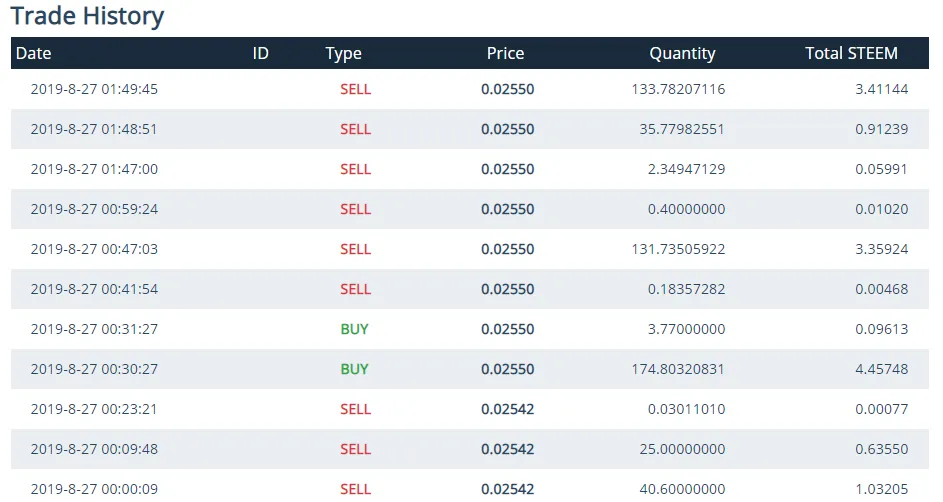Select quantity 174.80320831
This screenshot has width=943, height=502.
click(x=678, y=369)
